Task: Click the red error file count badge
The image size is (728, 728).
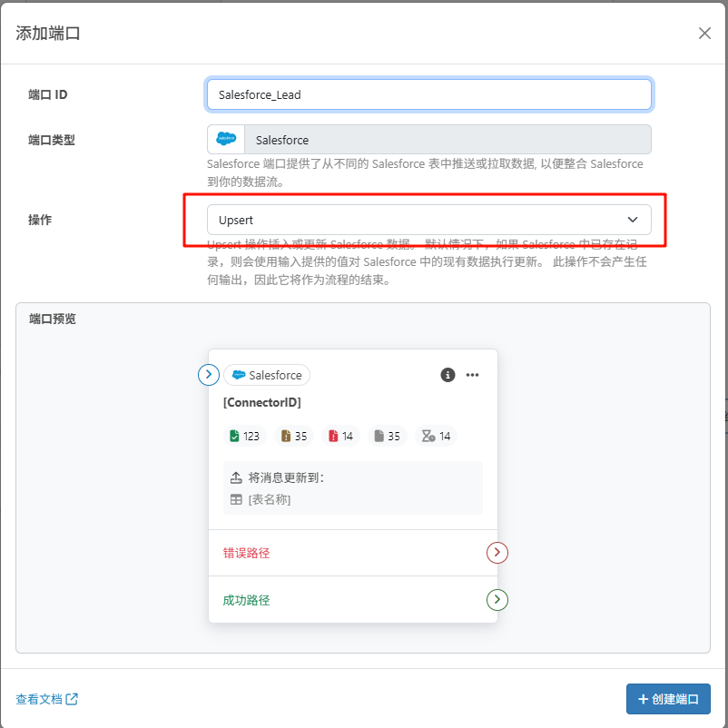Action: pyautogui.click(x=341, y=436)
